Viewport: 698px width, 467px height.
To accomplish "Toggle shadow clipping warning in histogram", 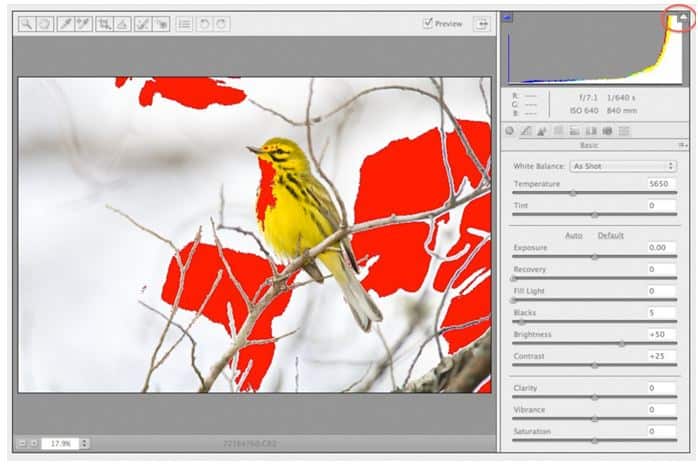I will [508, 17].
